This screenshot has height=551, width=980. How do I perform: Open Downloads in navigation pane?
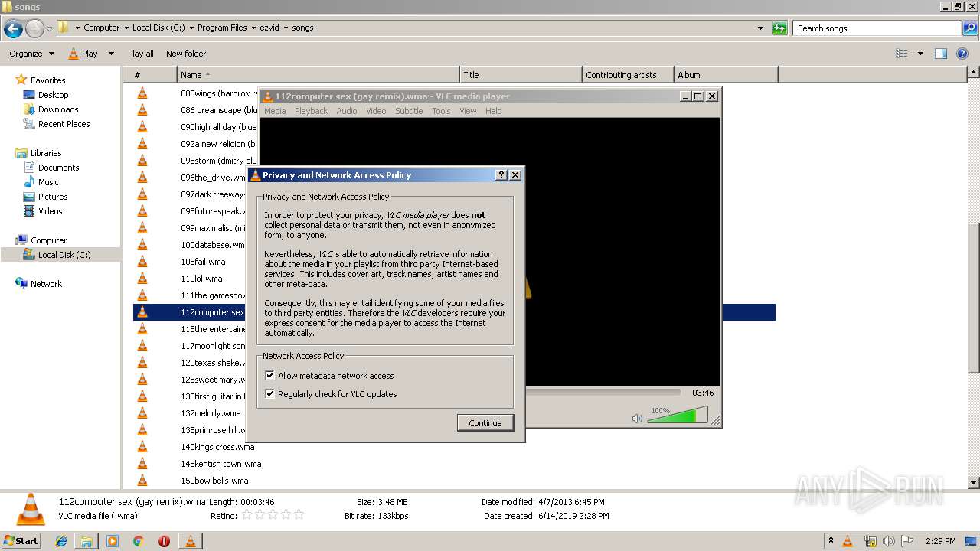[58, 109]
